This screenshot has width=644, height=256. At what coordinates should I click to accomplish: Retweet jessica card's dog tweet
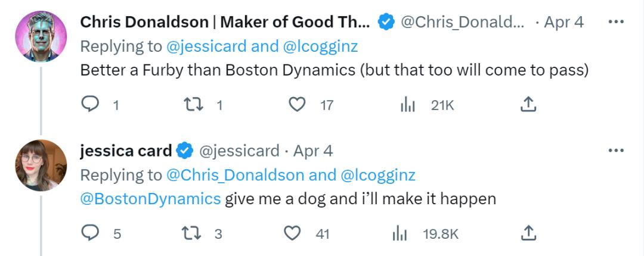(191, 233)
